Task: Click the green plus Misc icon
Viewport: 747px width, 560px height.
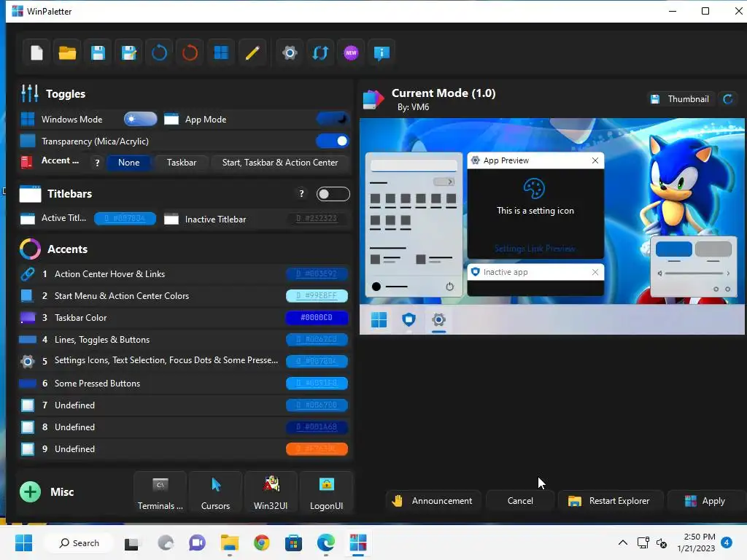Action: (30, 492)
